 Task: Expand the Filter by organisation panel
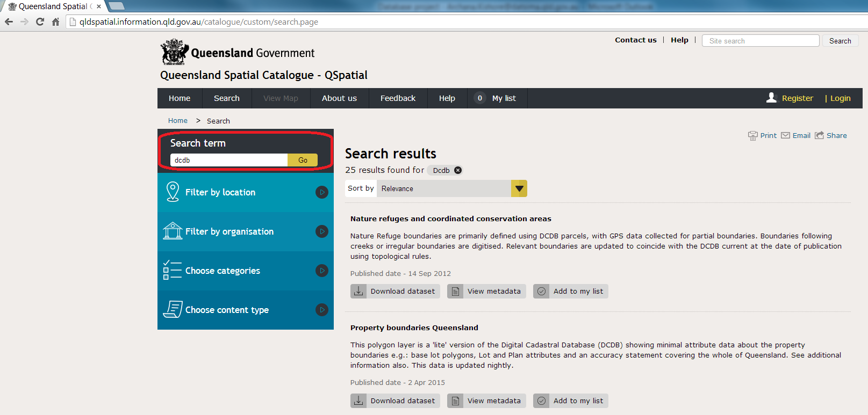point(321,231)
